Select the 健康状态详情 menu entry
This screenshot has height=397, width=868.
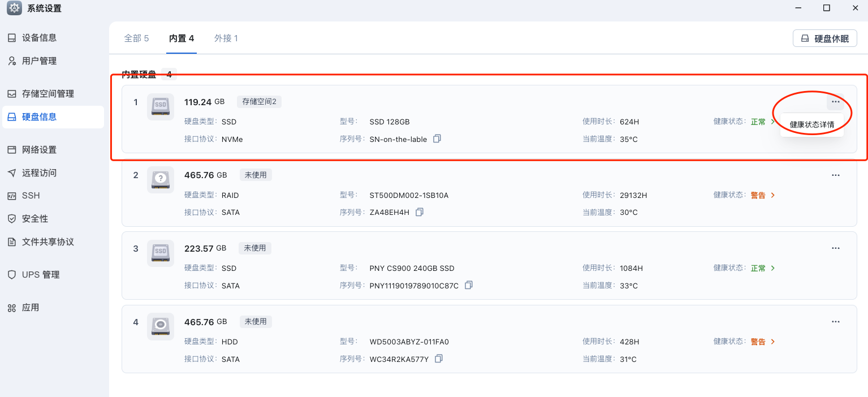811,124
